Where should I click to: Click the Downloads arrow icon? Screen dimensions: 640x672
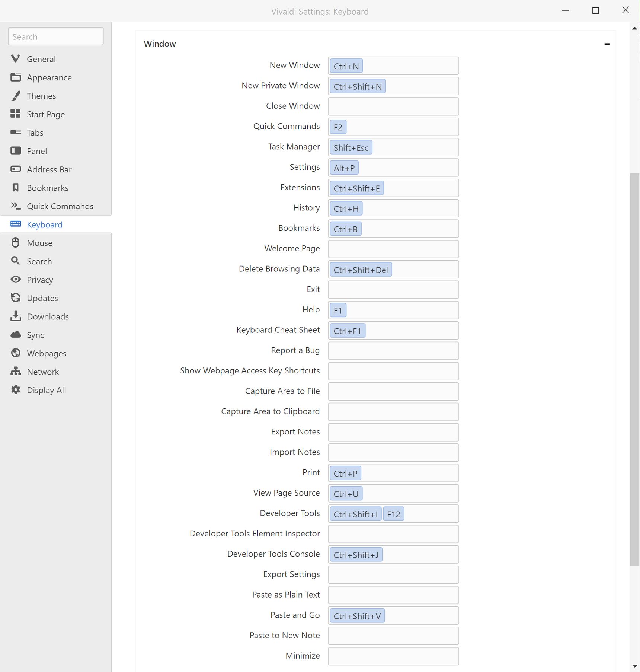16,316
